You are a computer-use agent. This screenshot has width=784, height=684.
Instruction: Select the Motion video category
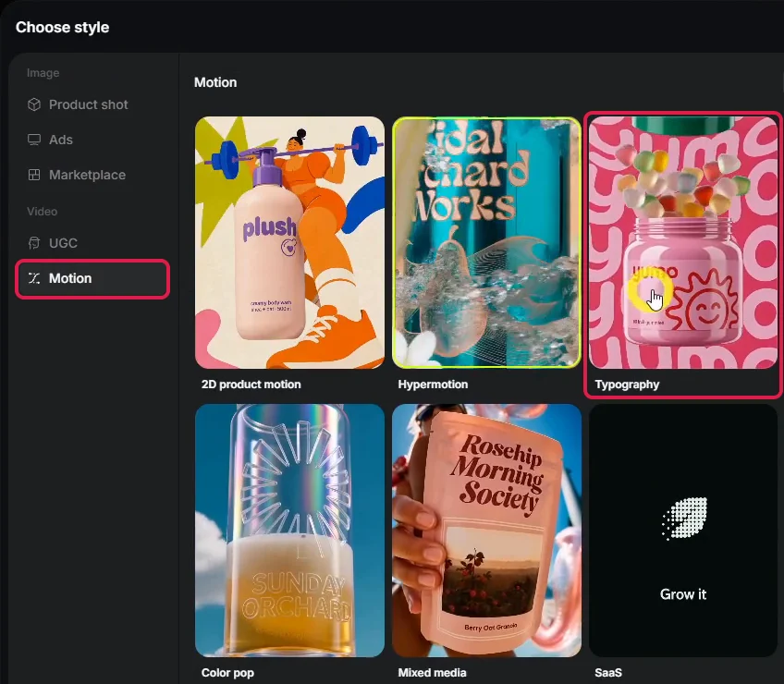coord(92,278)
